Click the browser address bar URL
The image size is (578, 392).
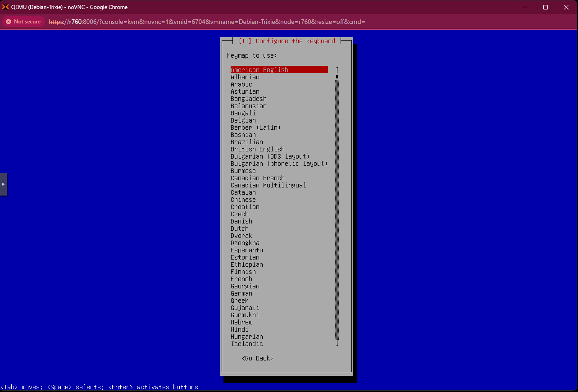tap(203, 21)
